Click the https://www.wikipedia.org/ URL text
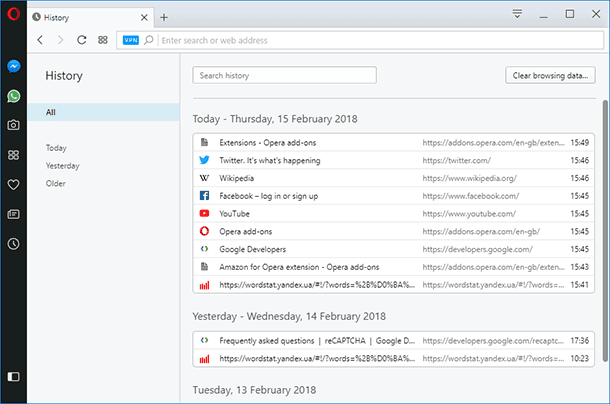The image size is (610, 404). coord(470,178)
